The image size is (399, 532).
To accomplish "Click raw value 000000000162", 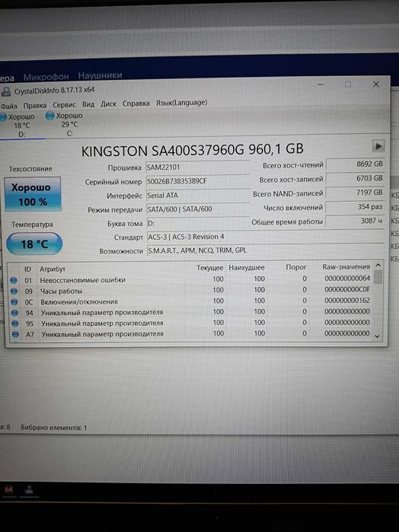I will point(347,301).
